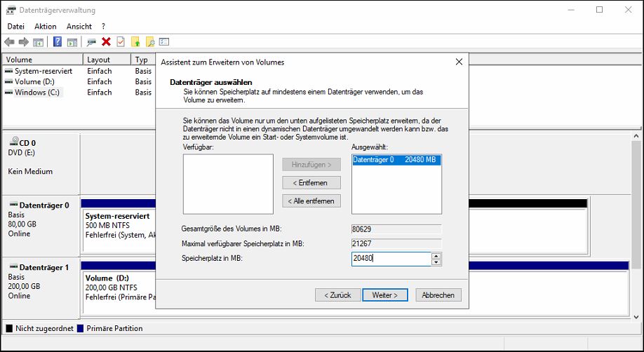Click the System-reserviert 500 MB NTFS partition
Image resolution: width=644 pixels, height=352 pixels.
[x=119, y=230]
